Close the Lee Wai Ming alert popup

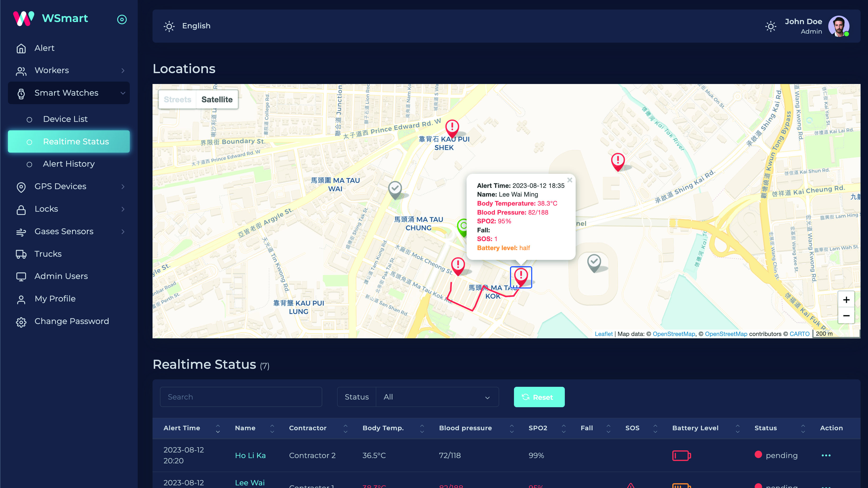pos(570,180)
